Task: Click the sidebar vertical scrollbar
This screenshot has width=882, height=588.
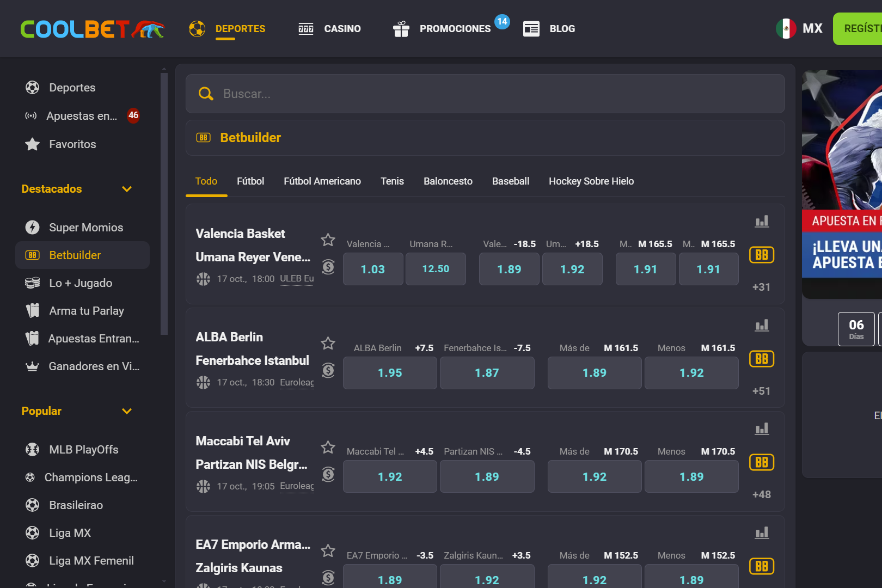Action: click(x=164, y=203)
